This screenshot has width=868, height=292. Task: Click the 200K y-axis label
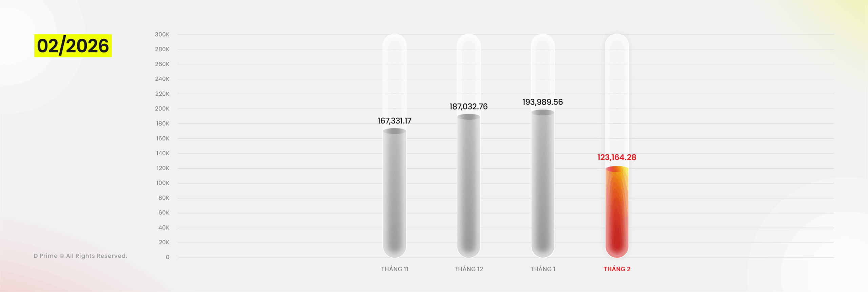pyautogui.click(x=162, y=109)
